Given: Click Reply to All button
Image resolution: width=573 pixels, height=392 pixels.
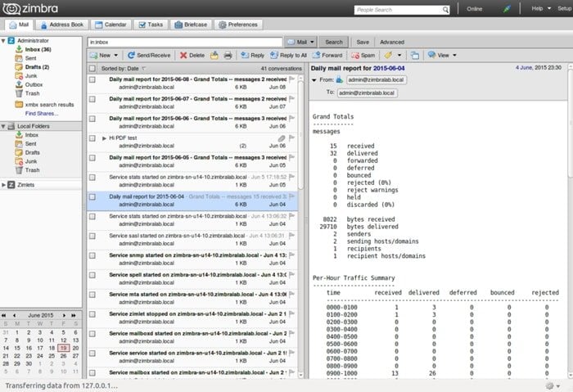Looking at the screenshot, I should (288, 55).
